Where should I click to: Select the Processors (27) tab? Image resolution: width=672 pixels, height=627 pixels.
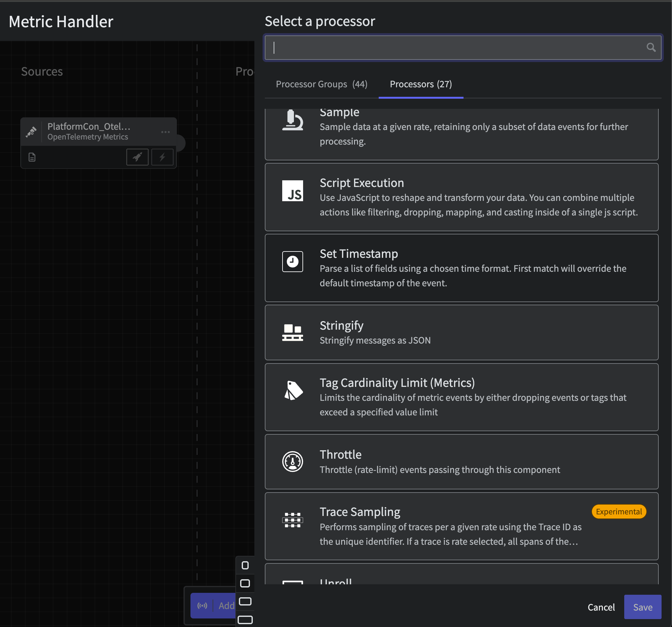[x=421, y=84]
